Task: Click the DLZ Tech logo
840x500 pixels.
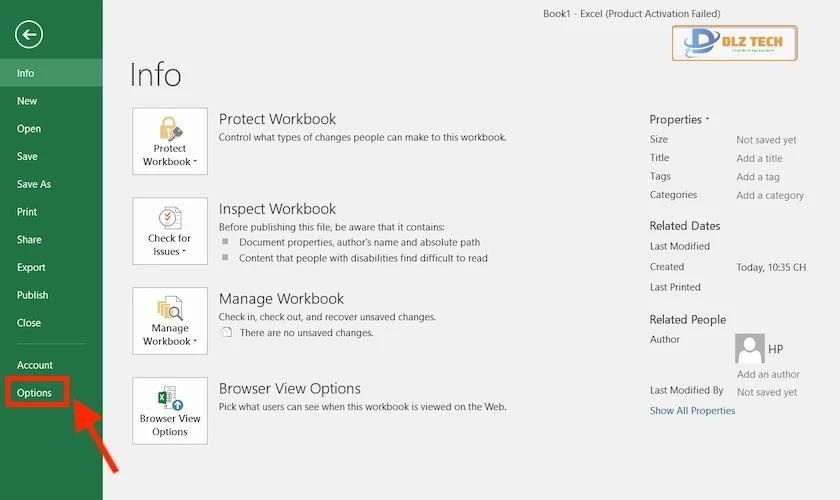Action: (x=734, y=43)
